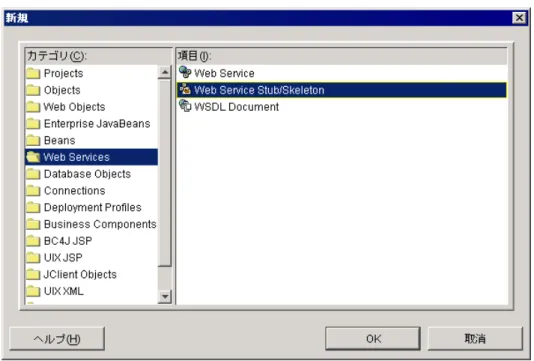Screen dimensions: 534x361
Task: Choose Database Objects category text
Action: pos(87,174)
